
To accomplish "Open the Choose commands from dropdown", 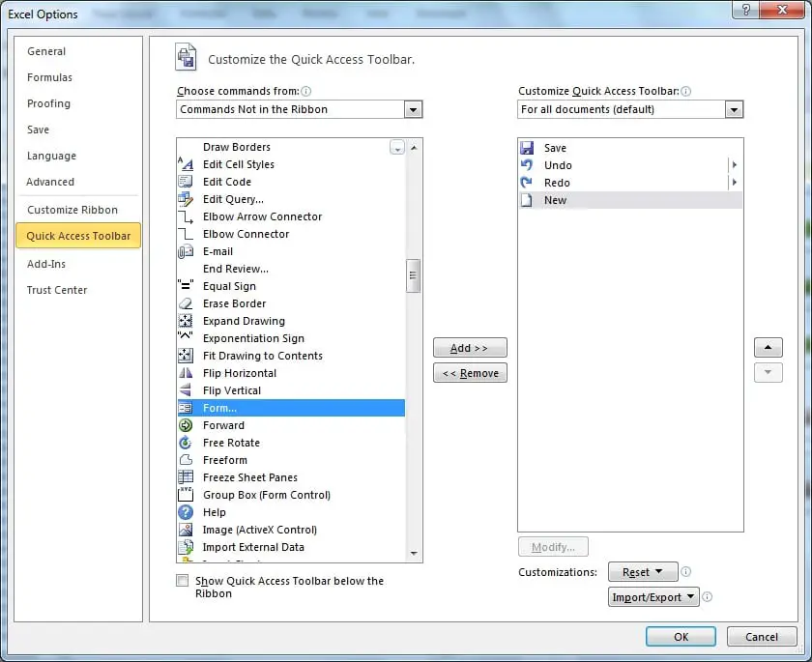I will 413,109.
